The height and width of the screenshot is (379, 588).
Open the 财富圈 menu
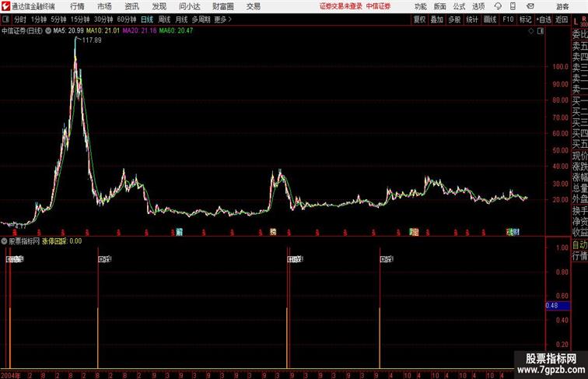(223, 6)
